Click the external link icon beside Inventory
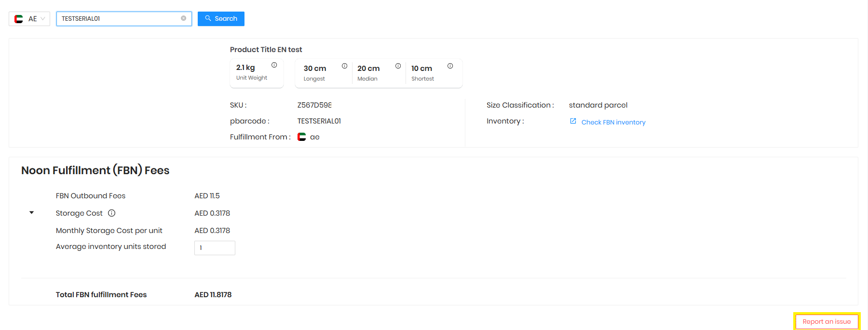This screenshot has height=330, width=868. tap(573, 121)
